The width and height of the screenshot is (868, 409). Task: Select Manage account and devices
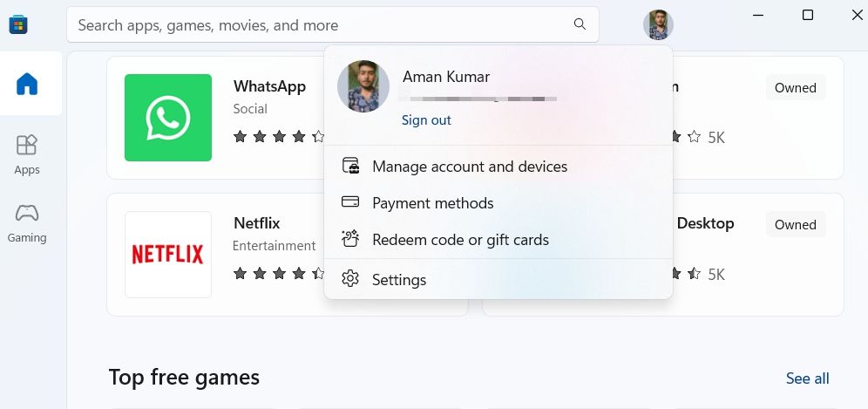(498, 167)
